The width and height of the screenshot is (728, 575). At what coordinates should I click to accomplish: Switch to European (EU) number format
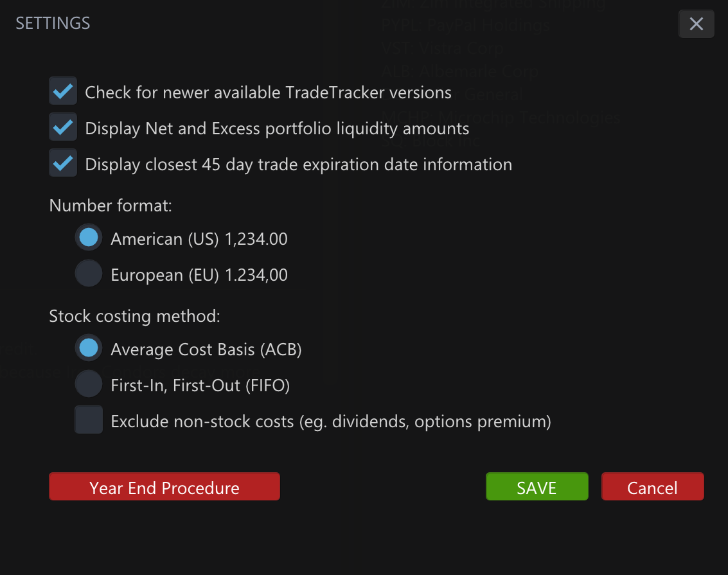click(88, 273)
